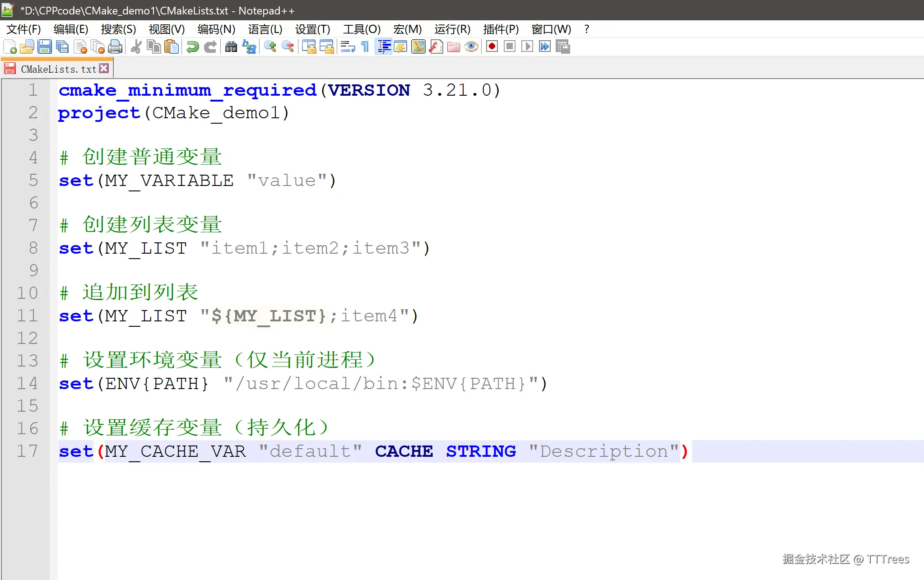Click the Zoom in magnifier icon
This screenshot has width=924, height=580.
point(270,47)
